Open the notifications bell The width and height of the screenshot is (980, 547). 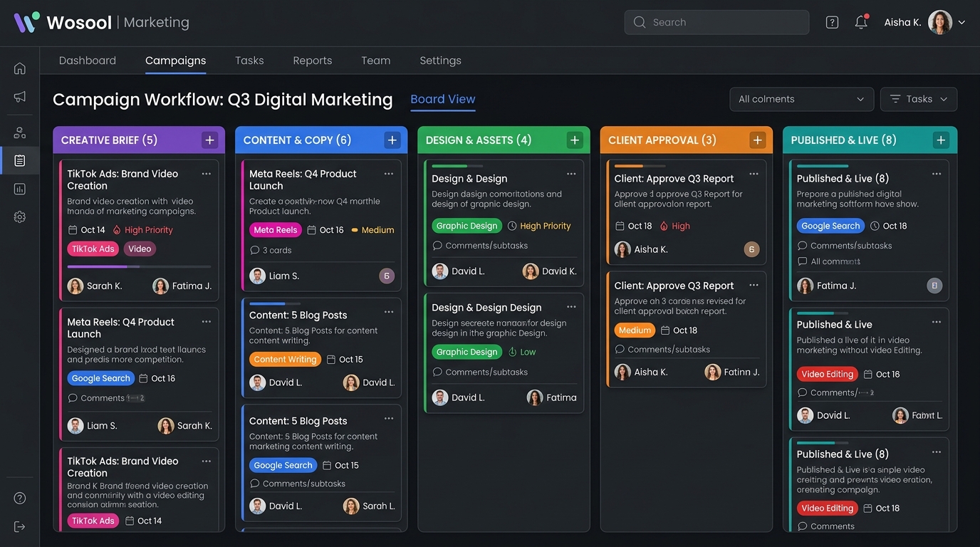[861, 22]
